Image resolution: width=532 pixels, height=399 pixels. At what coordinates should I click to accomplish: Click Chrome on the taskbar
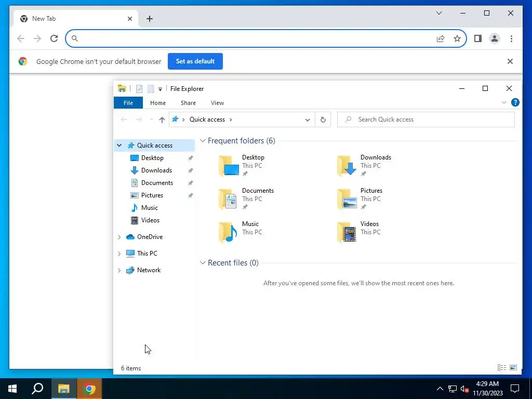[x=89, y=389]
